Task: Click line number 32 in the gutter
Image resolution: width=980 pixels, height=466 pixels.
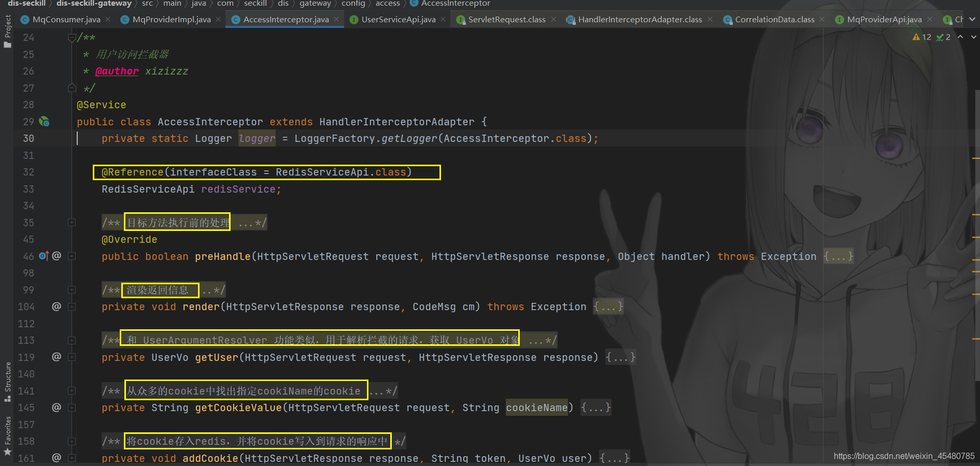Action: tap(29, 172)
